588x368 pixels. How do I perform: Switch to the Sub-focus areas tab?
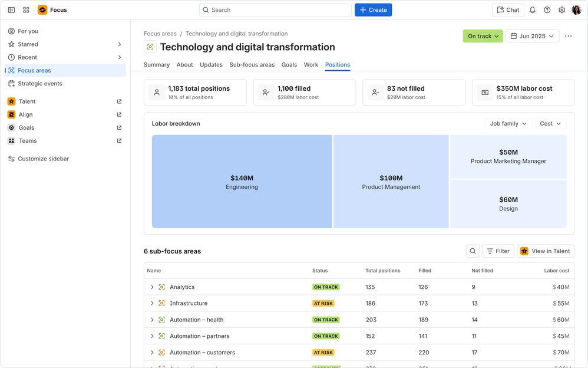[x=252, y=65]
